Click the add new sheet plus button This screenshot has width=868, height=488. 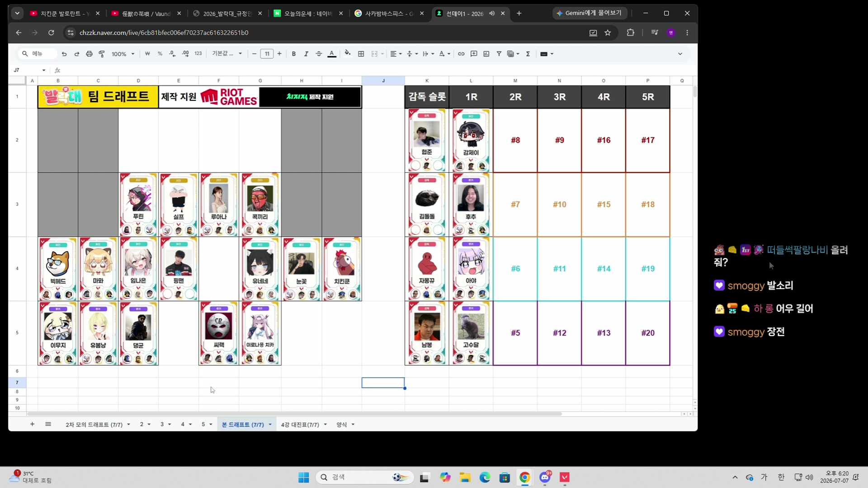[32, 424]
